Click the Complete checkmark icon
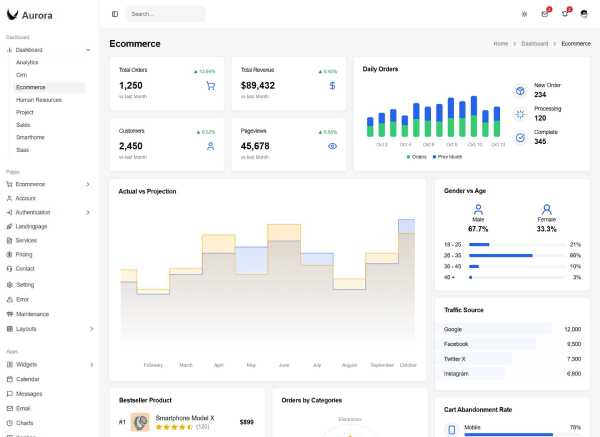Screen dimensions: 600x437 [520, 138]
